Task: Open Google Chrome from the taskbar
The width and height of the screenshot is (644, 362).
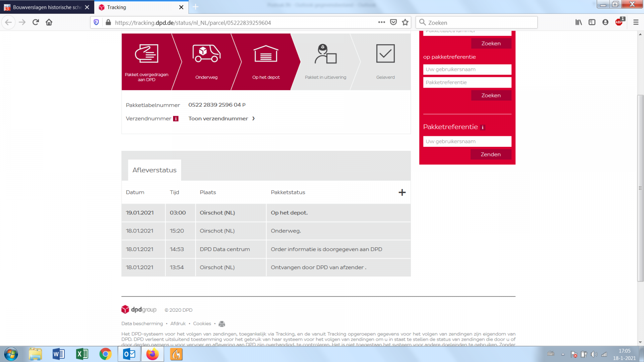Action: 105,354
